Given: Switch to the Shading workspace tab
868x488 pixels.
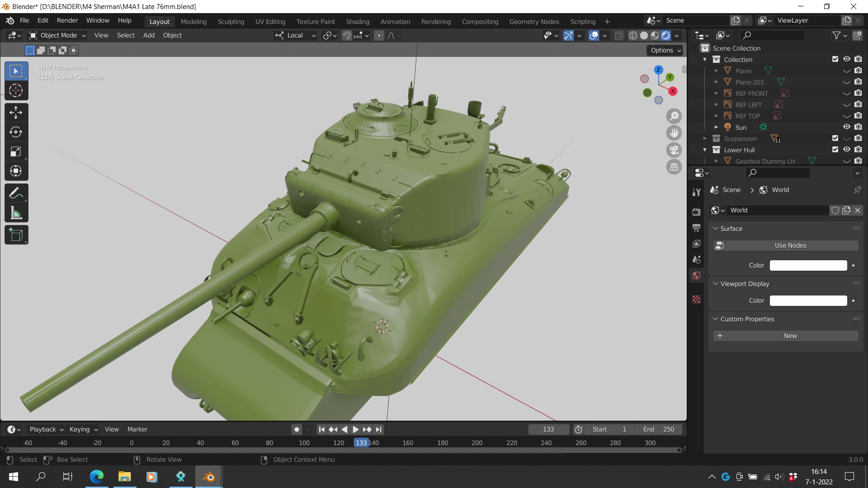Looking at the screenshot, I should [x=357, y=21].
